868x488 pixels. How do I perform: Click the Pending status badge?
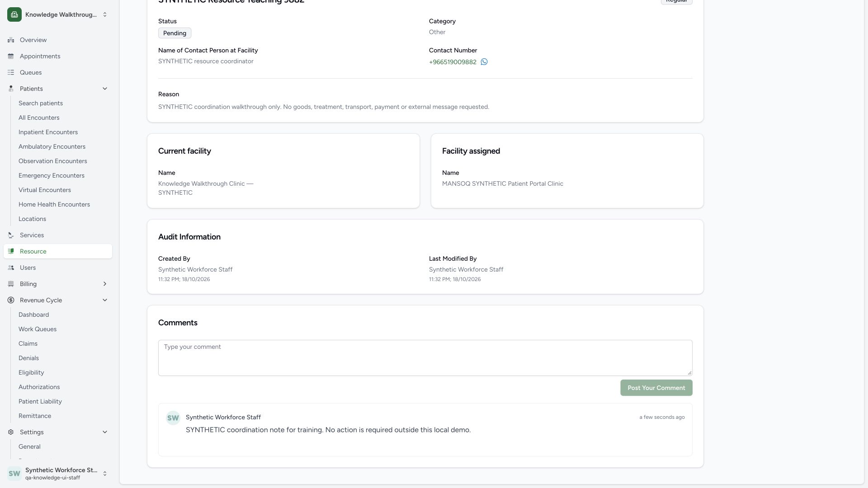click(x=175, y=33)
